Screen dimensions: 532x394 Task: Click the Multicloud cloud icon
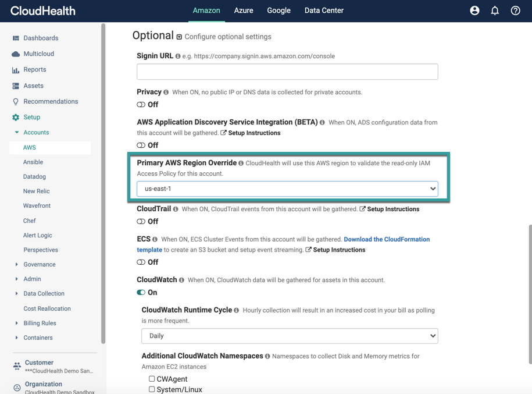pos(16,54)
